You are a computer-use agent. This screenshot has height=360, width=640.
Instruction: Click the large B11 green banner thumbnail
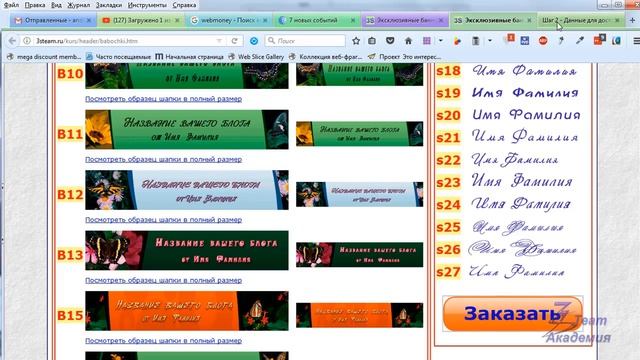[187, 129]
